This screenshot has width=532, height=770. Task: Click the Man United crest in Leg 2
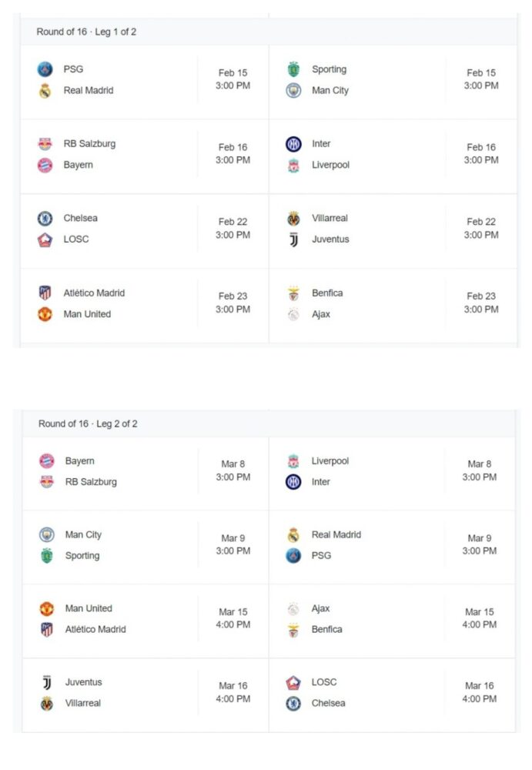coord(47,608)
